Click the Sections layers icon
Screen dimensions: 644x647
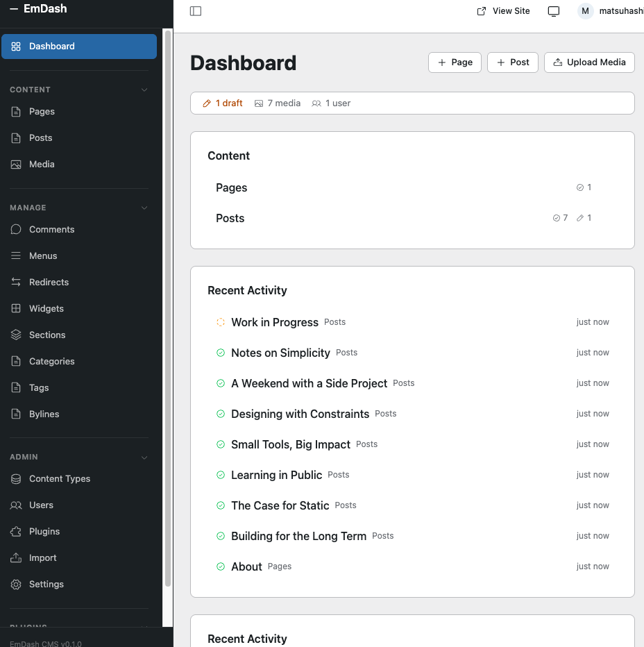[16, 335]
